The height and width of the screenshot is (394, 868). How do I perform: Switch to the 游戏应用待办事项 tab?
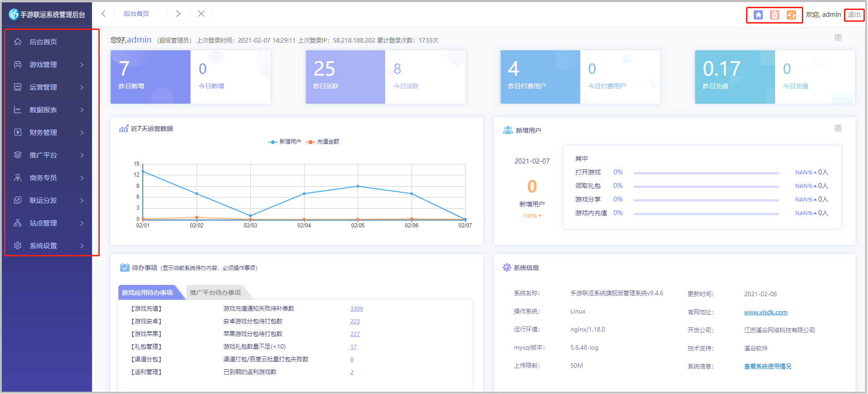pyautogui.click(x=148, y=293)
